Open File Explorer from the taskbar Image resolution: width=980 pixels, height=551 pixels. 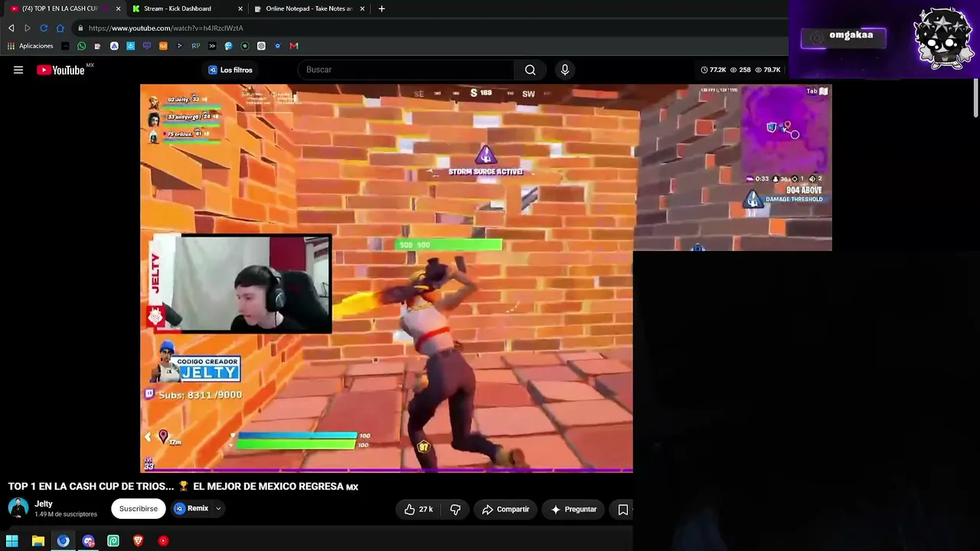(x=38, y=541)
